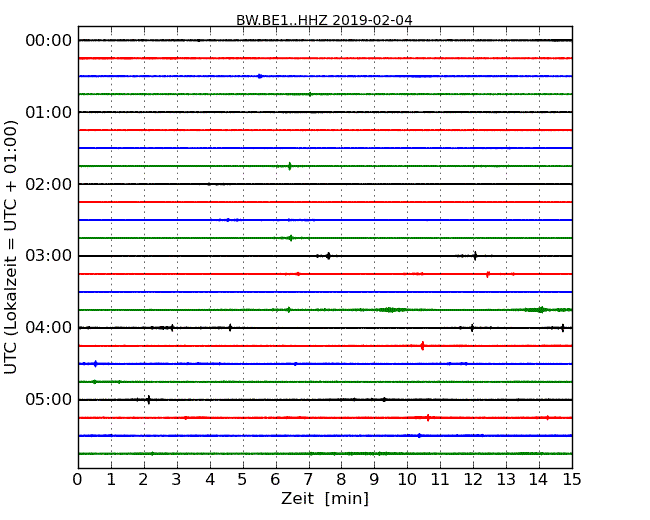Screen dimensions: 650x520
Task: Select x-axis tick label 7
Action: 308,480
